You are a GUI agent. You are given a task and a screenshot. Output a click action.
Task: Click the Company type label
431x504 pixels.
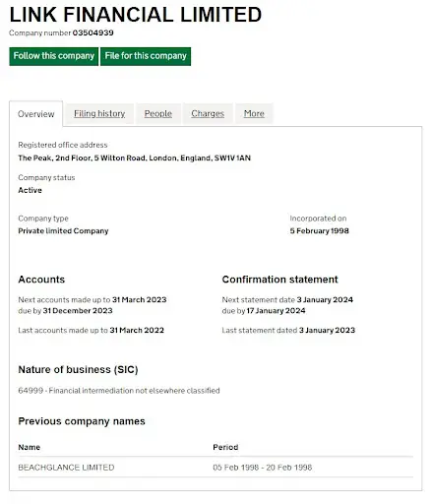point(43,219)
